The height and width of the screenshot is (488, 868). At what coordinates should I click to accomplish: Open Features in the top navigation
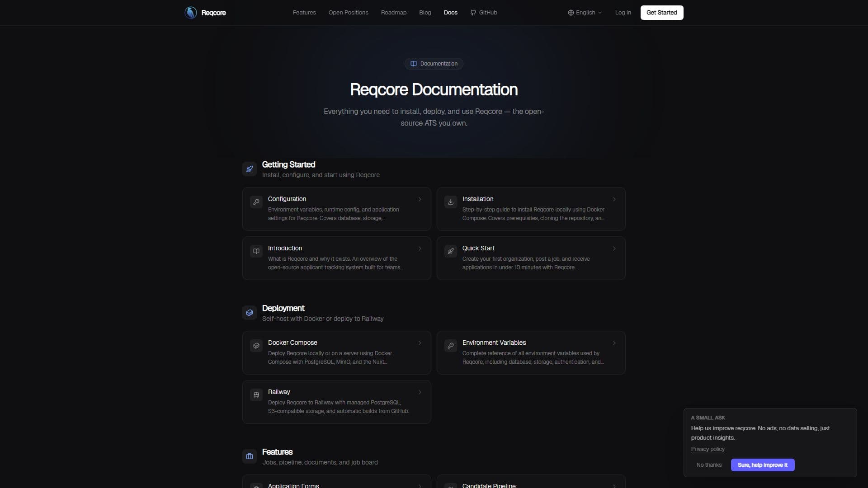point(304,13)
